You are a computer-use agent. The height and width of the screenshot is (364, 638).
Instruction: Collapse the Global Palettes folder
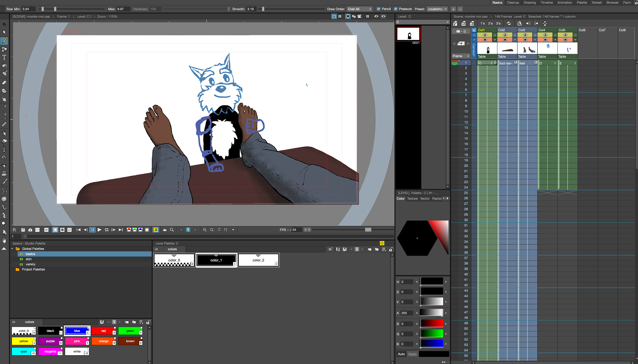pos(12,249)
